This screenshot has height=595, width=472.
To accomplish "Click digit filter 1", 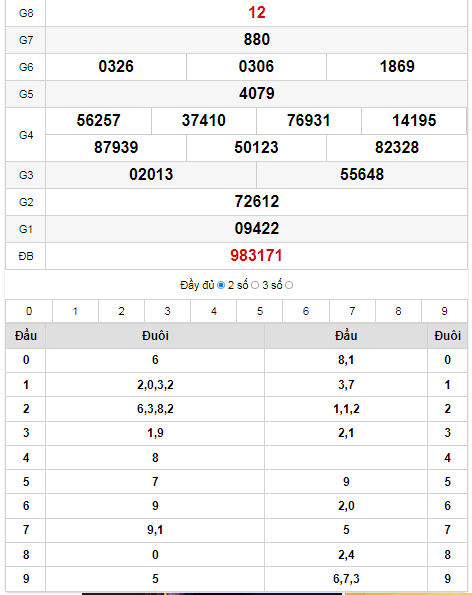I will 75,311.
